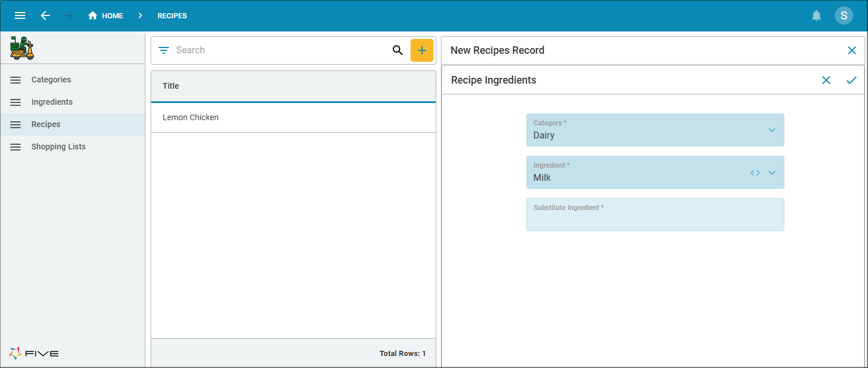Go to HOME in the breadcrumb
This screenshot has width=868, height=368.
(105, 15)
